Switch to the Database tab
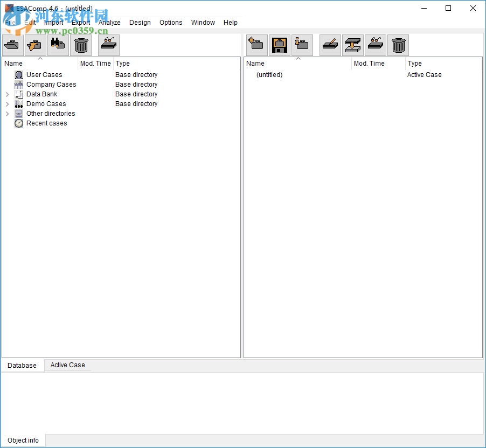Viewport: 486px width, 448px height. pyautogui.click(x=22, y=365)
